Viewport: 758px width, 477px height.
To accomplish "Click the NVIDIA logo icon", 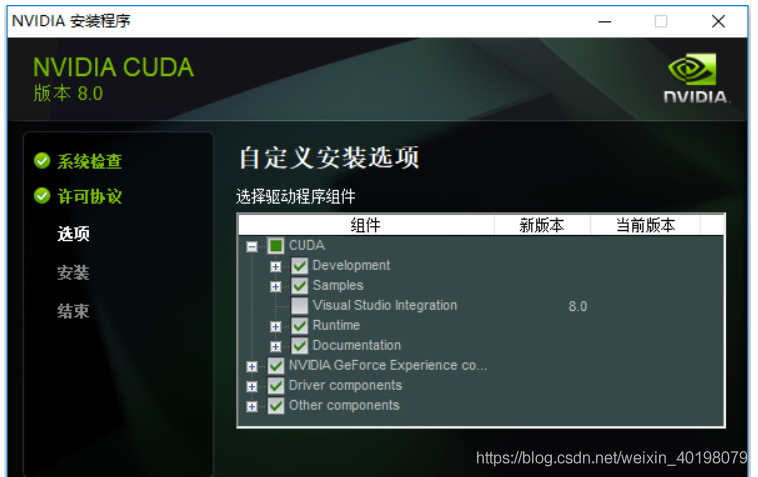I will pos(695,78).
